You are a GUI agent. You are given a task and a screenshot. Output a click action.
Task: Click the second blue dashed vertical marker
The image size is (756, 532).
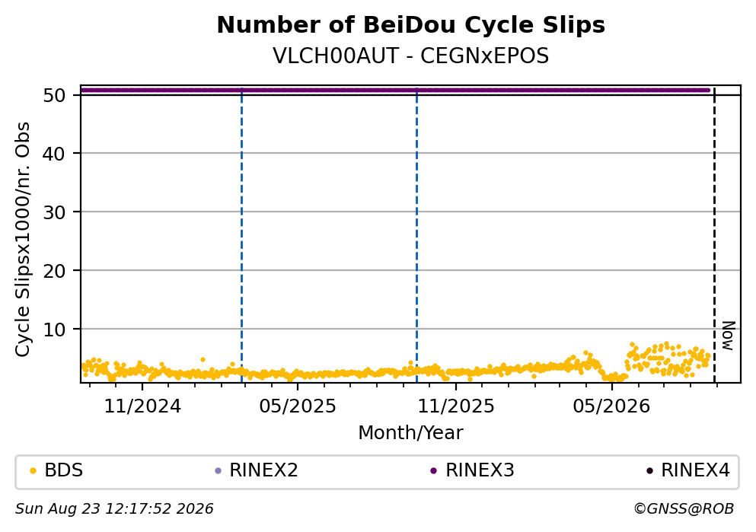[x=416, y=234]
